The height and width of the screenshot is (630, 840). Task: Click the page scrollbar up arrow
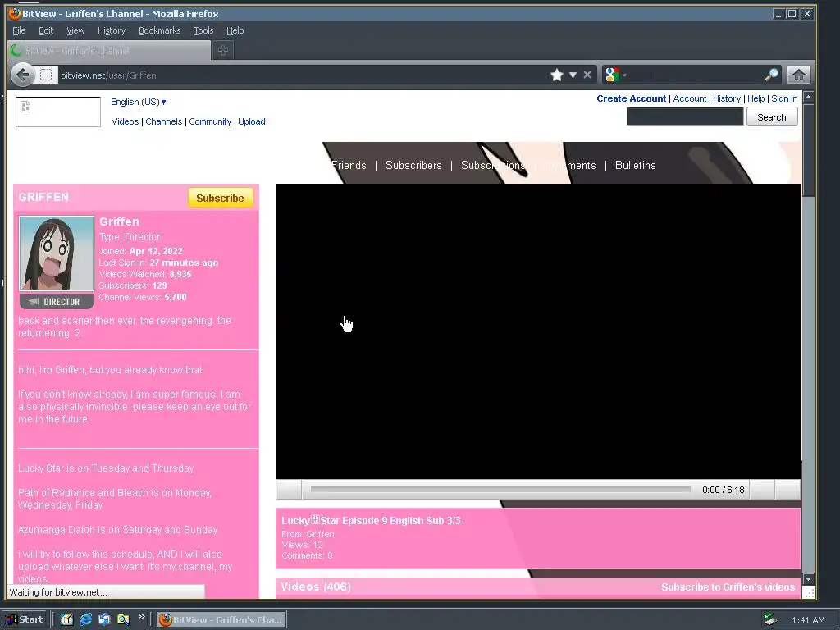(809, 98)
